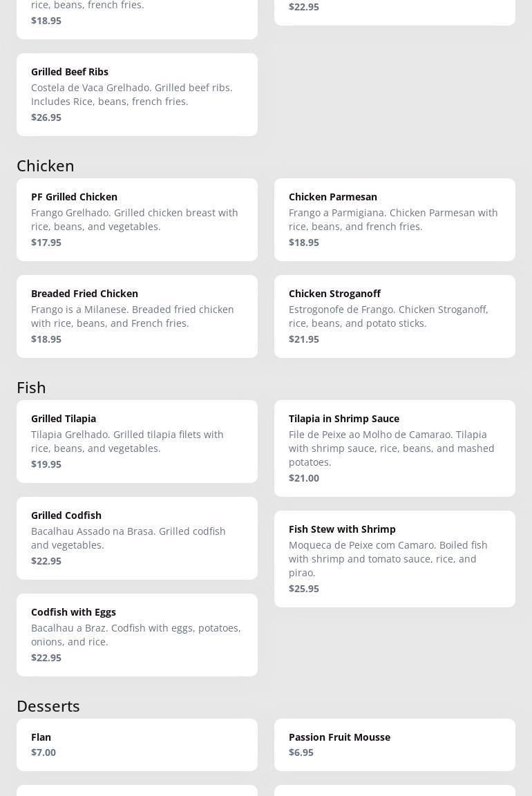Select the Chicken Stroganoff item
Image resolution: width=532 pixels, height=796 pixels.
pyautogui.click(x=395, y=316)
